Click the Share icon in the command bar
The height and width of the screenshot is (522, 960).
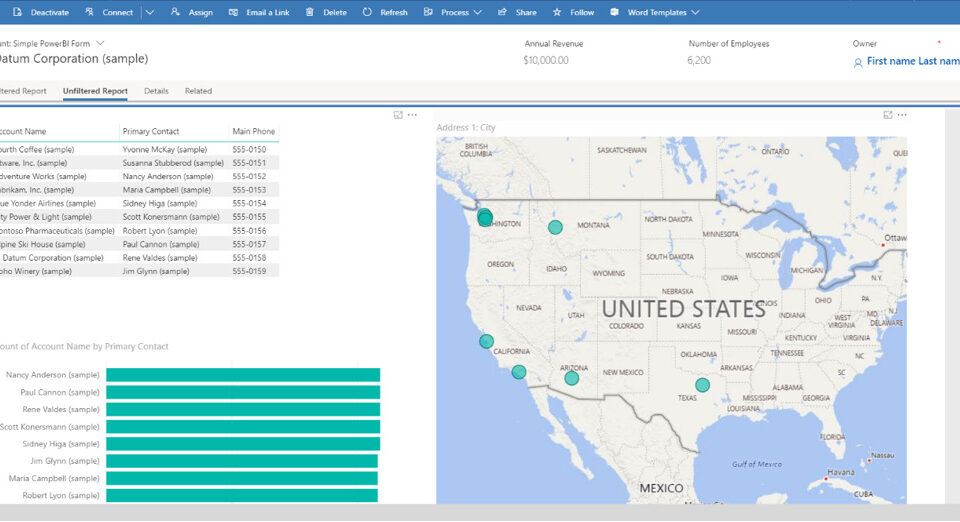(x=502, y=12)
